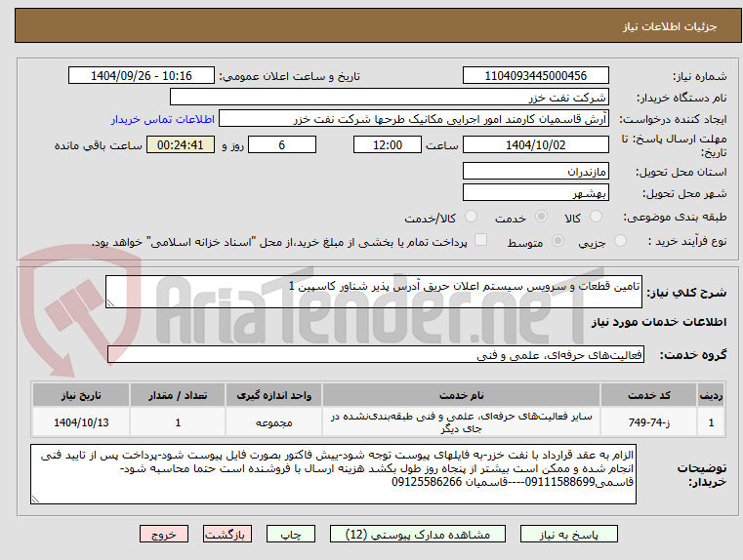Screen dimensions: 743x560
Task: Click the تاریخ نیاز column header
Action: click(x=81, y=395)
